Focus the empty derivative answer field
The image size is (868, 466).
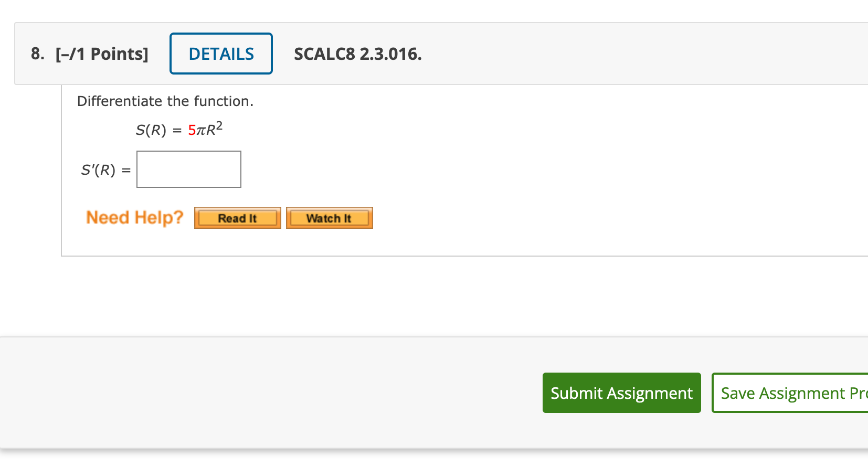[188, 169]
